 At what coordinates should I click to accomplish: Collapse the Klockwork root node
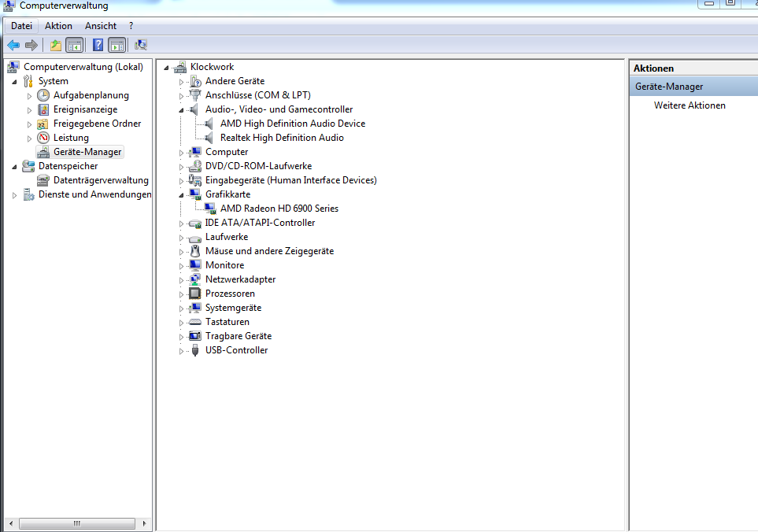(x=167, y=68)
